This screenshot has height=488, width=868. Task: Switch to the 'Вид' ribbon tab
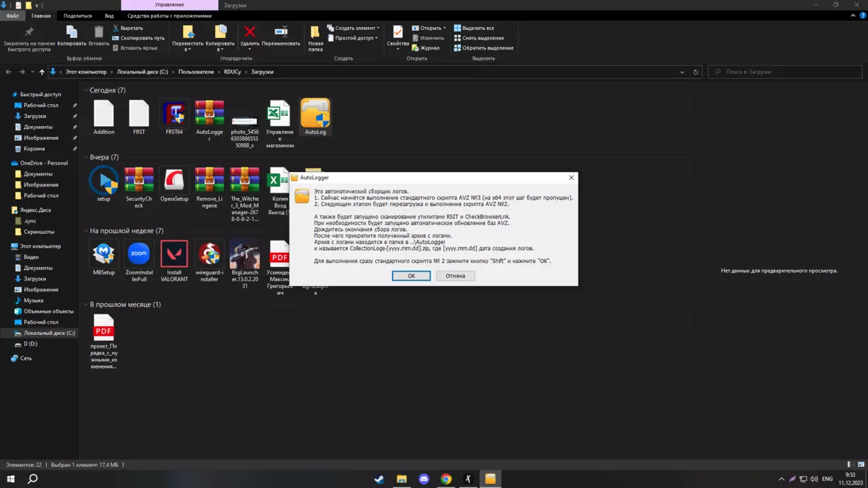pyautogui.click(x=109, y=16)
